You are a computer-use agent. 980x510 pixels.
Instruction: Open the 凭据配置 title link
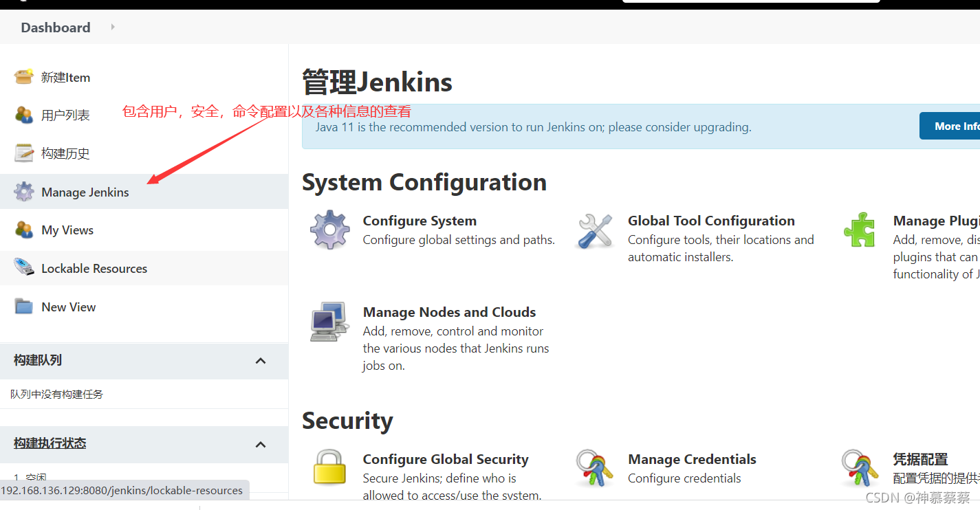[x=920, y=459]
